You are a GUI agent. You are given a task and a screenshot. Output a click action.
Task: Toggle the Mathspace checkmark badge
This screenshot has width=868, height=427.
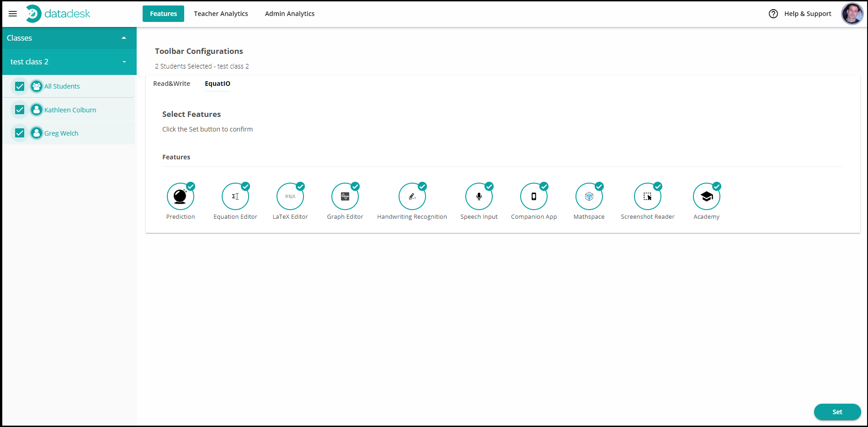(x=599, y=186)
